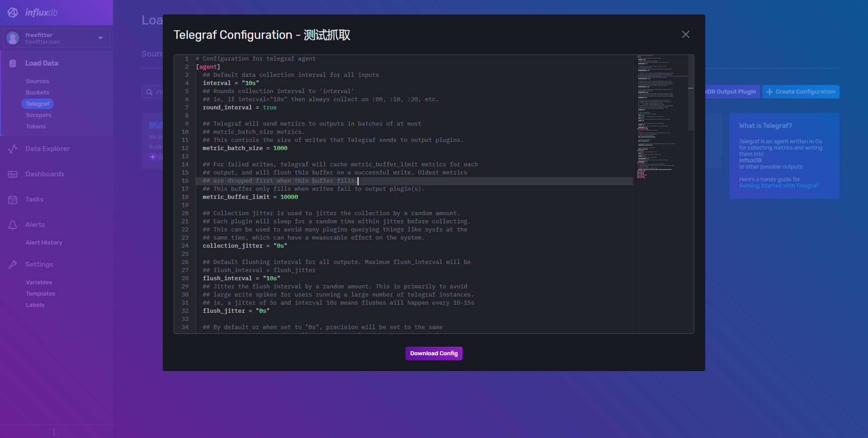Click the InfluxDB logo icon
The height and width of the screenshot is (438, 868).
(x=13, y=13)
